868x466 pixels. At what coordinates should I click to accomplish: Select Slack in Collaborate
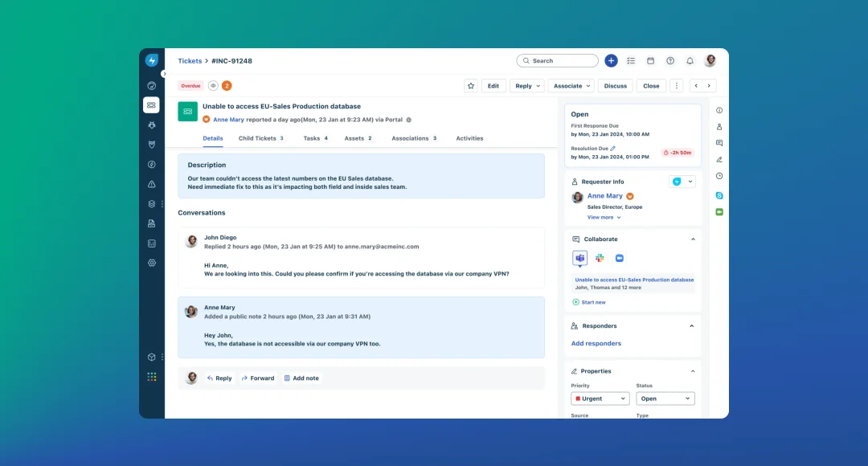(600, 258)
